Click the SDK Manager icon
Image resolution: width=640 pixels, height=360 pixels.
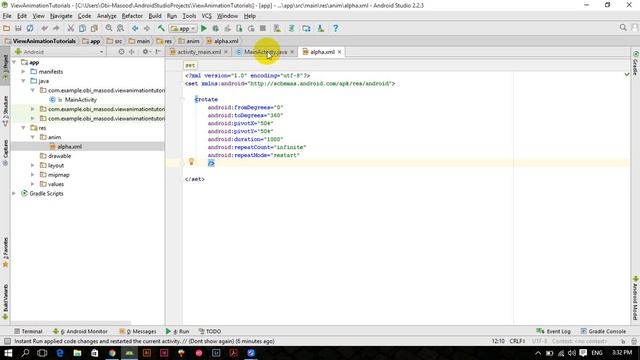point(321,28)
